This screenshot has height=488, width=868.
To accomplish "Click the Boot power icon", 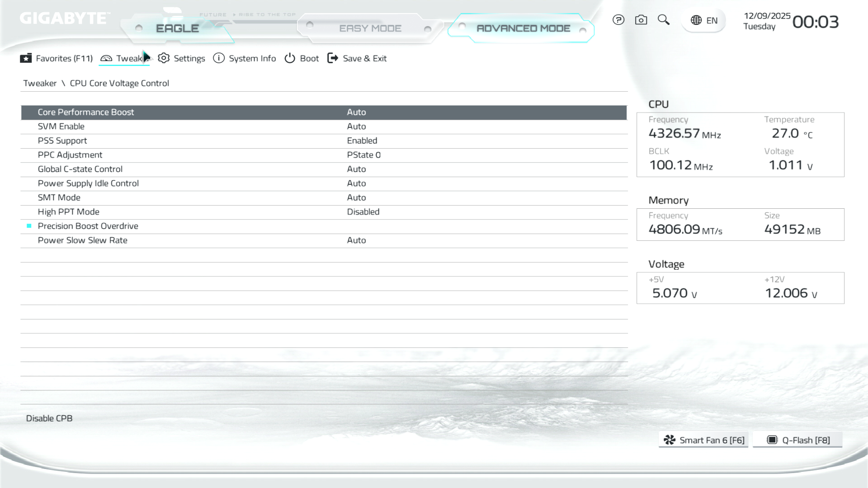I will [290, 58].
